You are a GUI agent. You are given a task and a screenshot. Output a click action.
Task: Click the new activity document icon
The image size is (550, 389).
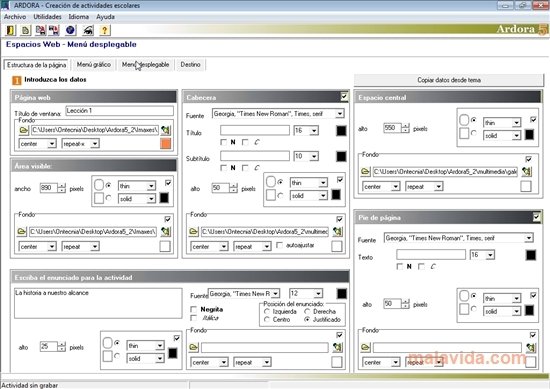click(25, 31)
